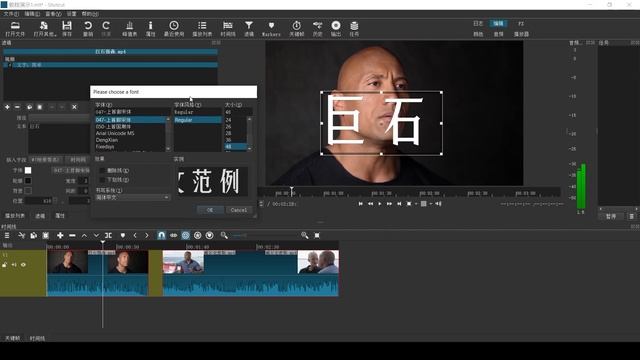Toggle the ripple edit mode

coord(185,236)
